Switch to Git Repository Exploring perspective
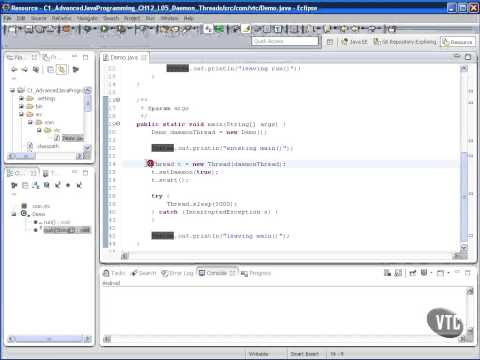 coord(405,42)
